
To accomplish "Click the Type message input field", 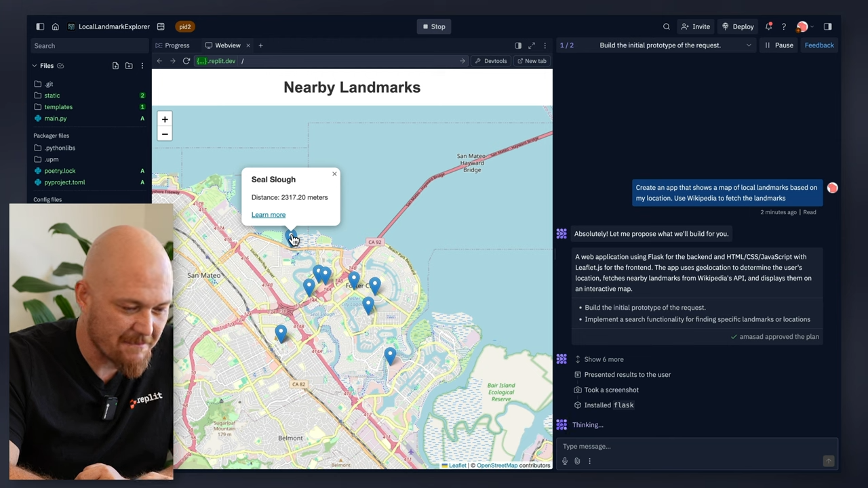I will [692, 446].
